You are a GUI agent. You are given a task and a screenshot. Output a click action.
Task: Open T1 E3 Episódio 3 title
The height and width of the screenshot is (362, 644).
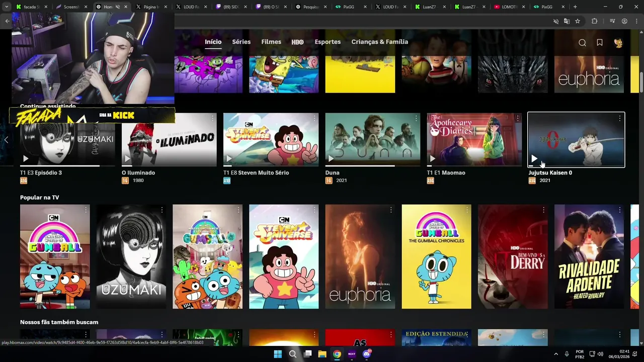point(41,172)
